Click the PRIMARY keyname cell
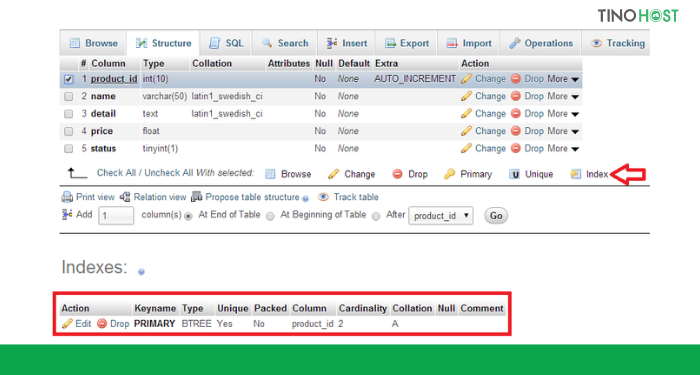Image resolution: width=700 pixels, height=375 pixels. [154, 324]
